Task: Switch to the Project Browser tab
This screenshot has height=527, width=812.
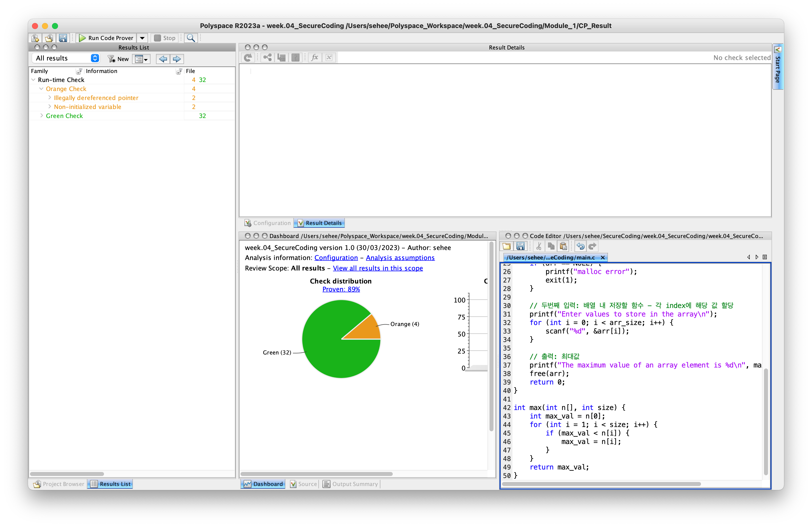Action: pyautogui.click(x=59, y=484)
